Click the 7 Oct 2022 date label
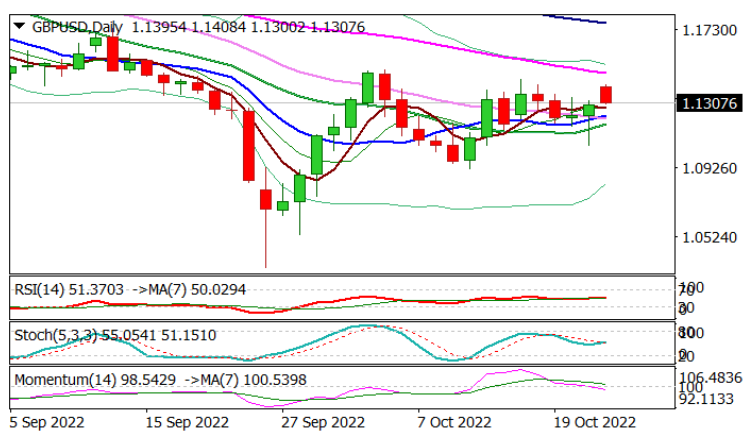This screenshot has width=752, height=446. click(455, 423)
